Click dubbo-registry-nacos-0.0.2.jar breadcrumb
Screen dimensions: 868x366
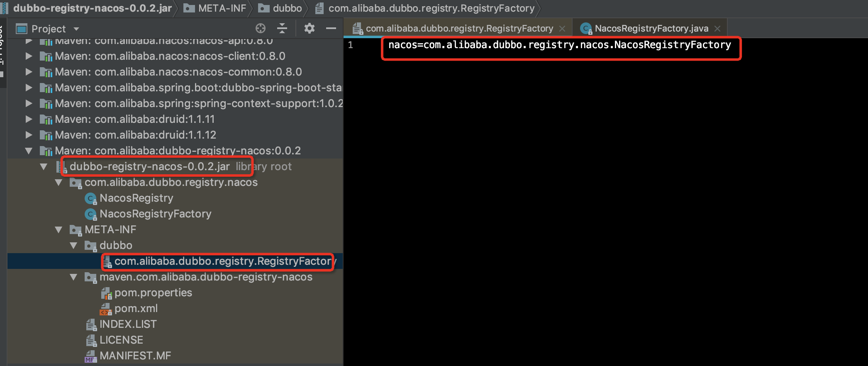[92, 8]
